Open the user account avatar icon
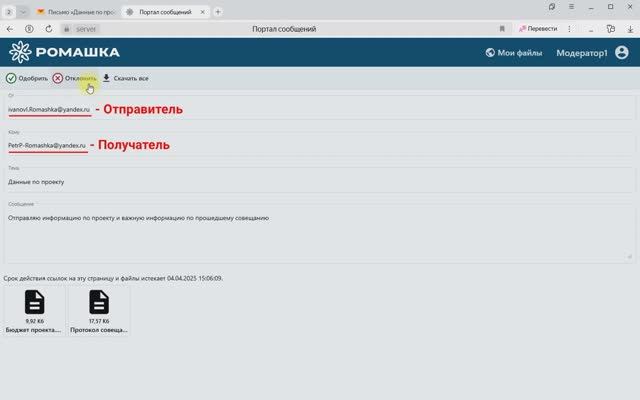Image resolution: width=640 pixels, height=400 pixels. point(622,52)
